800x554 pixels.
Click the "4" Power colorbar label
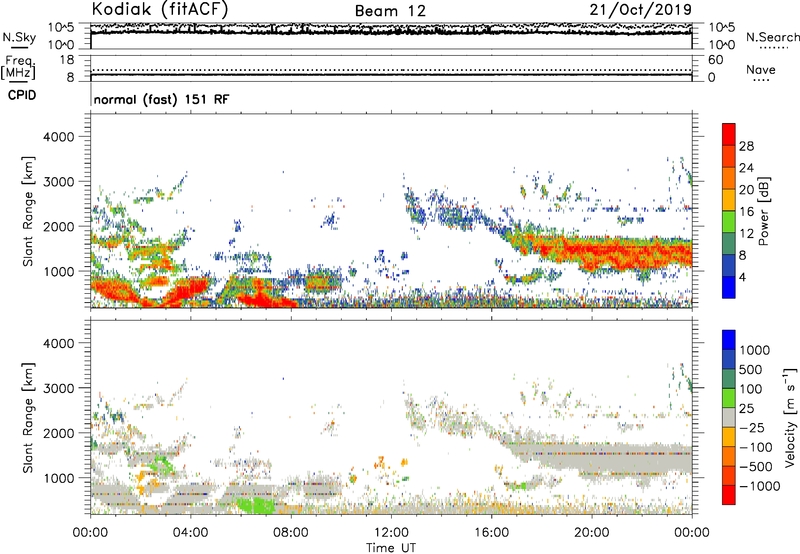coord(742,278)
